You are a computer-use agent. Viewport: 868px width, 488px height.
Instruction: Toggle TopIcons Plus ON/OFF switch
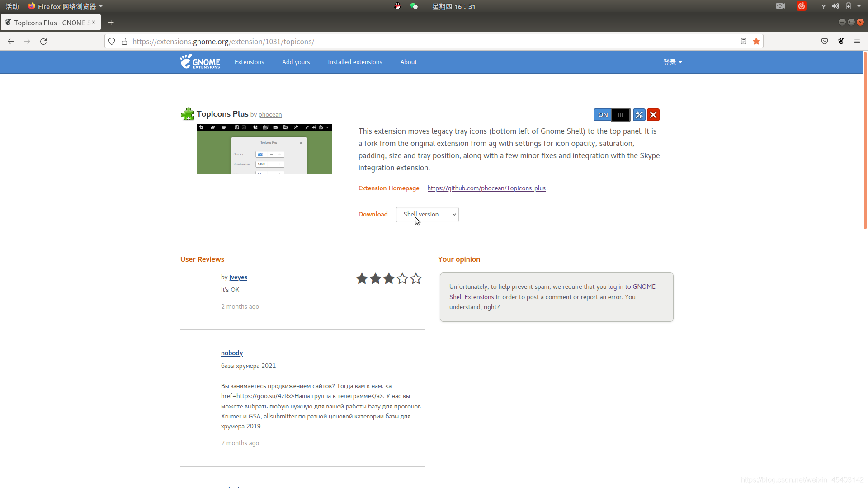point(612,115)
